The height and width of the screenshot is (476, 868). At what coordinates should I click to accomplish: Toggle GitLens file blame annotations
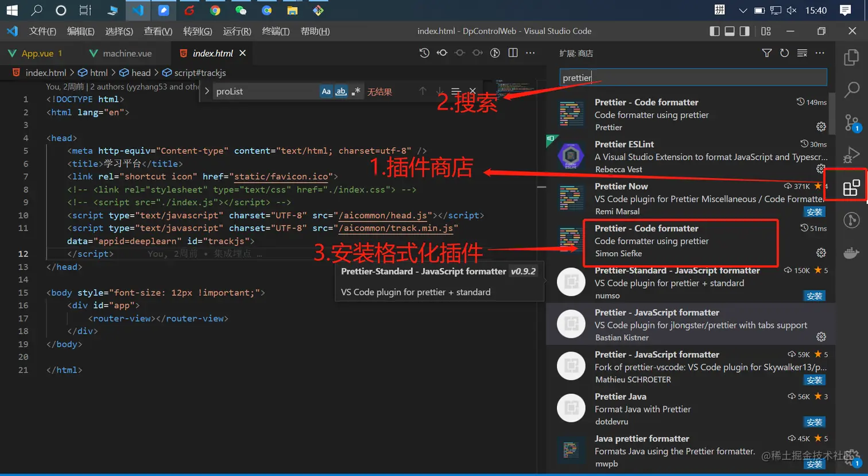click(495, 53)
